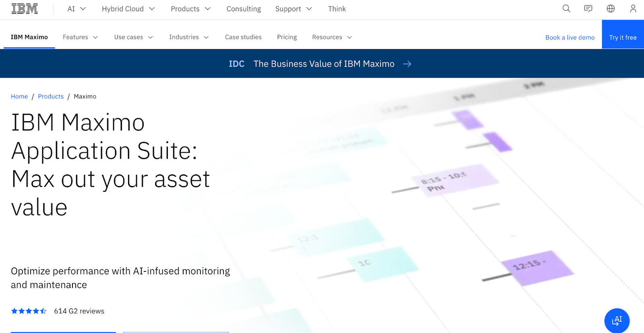Open The Business Value of IBM Maximo link

coord(324,64)
